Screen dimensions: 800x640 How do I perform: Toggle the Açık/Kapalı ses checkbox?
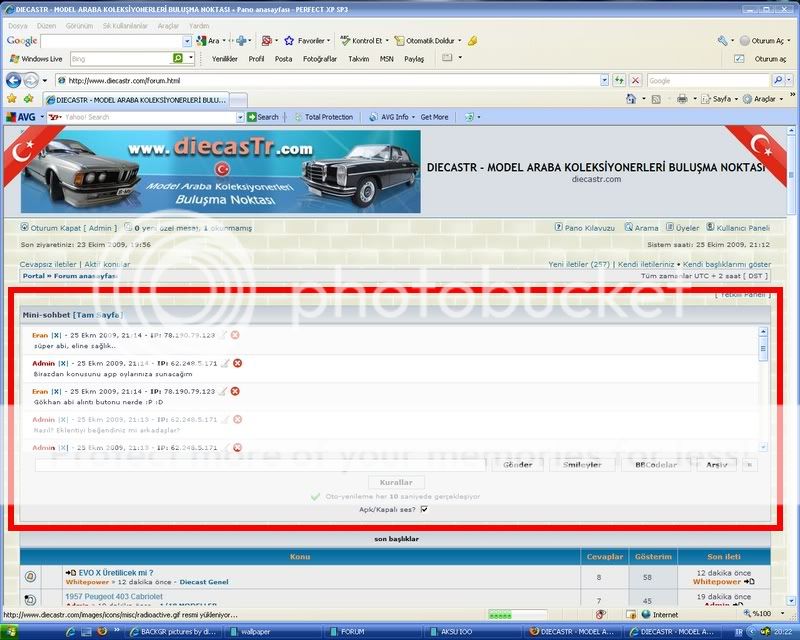click(424, 509)
